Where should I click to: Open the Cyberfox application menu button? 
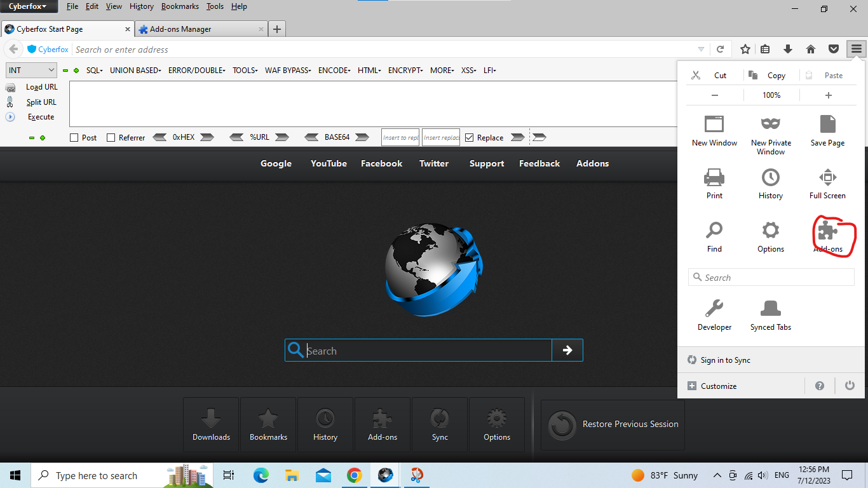tap(29, 6)
